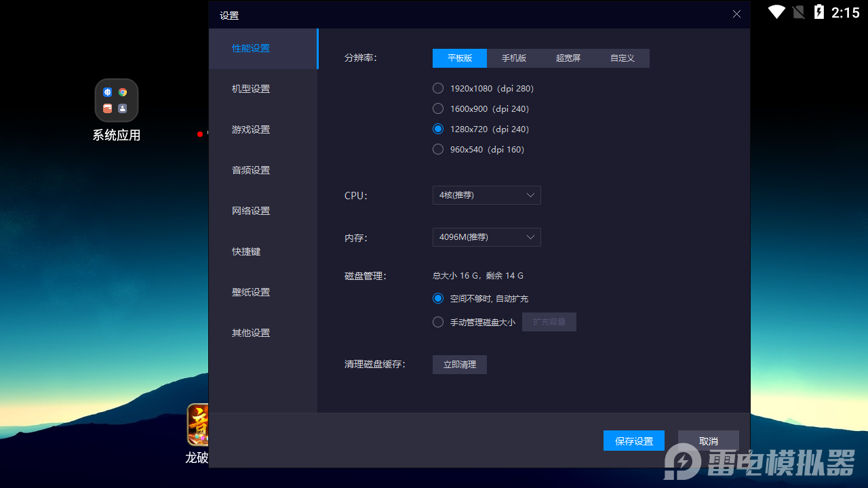Tap the 2:15 clock in status bar
The image size is (868, 488).
click(x=845, y=12)
